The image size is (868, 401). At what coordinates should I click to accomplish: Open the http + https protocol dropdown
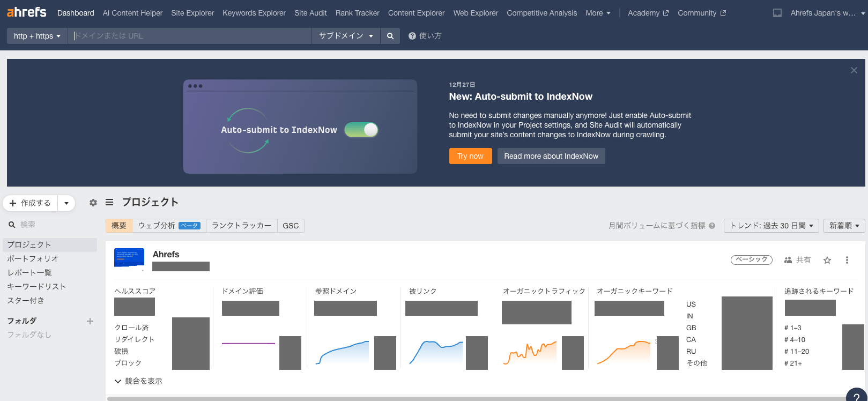pyautogui.click(x=37, y=36)
